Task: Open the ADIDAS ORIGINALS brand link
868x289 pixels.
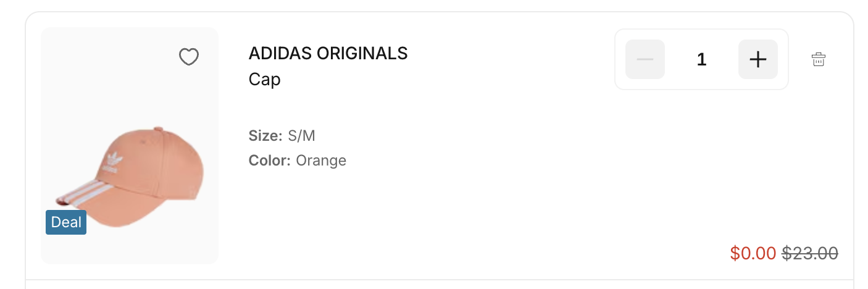Action: pos(328,54)
